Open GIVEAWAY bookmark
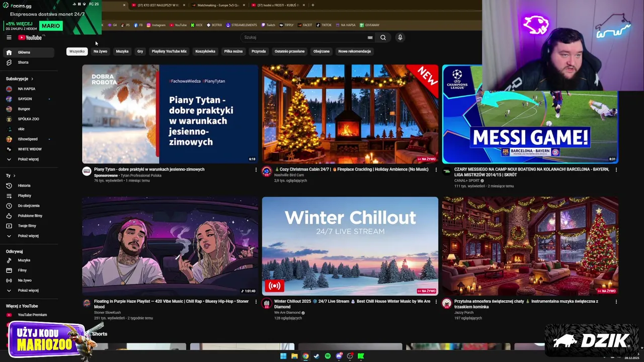Image resolution: width=644 pixels, height=362 pixels. coord(369,25)
